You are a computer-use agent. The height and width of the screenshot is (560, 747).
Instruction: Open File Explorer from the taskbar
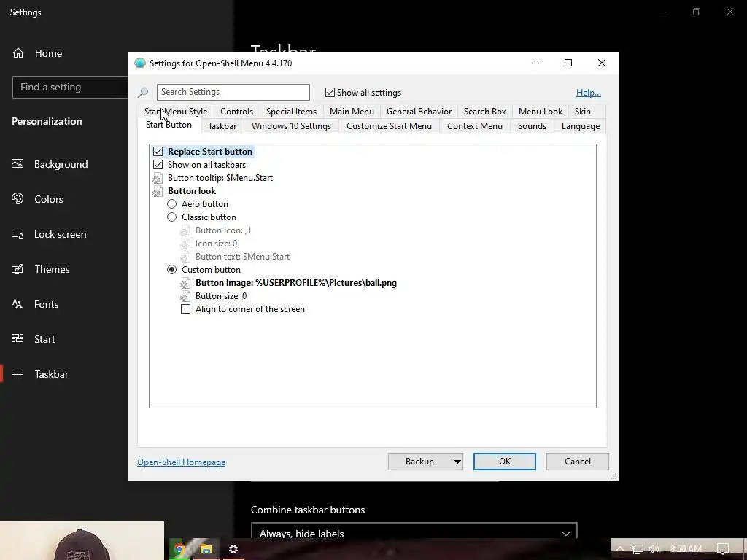206,549
